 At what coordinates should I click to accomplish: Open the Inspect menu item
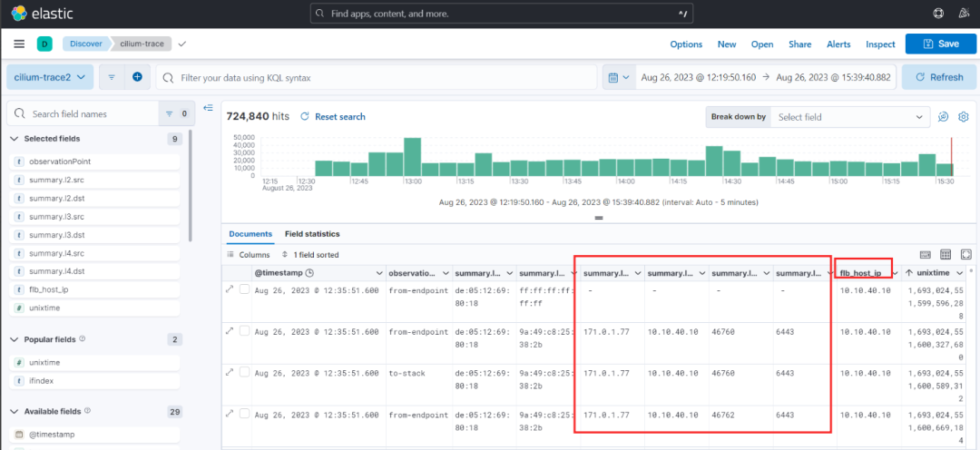pos(880,44)
